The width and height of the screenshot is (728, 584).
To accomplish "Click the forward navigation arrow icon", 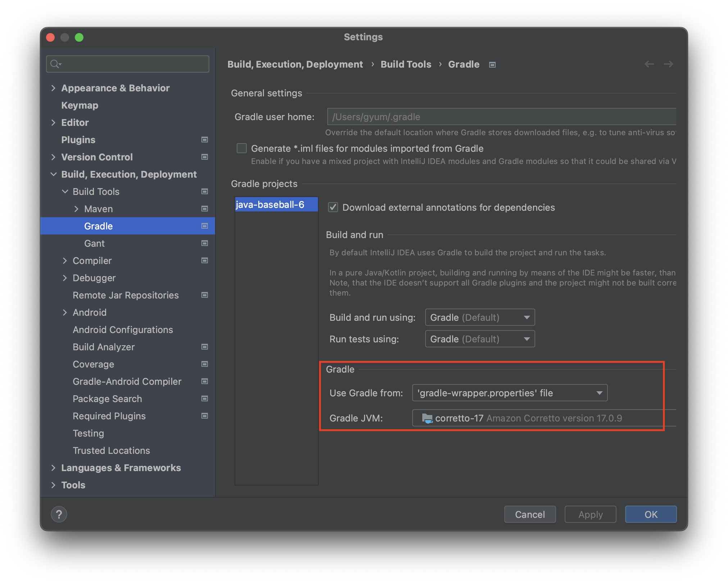I will 669,64.
